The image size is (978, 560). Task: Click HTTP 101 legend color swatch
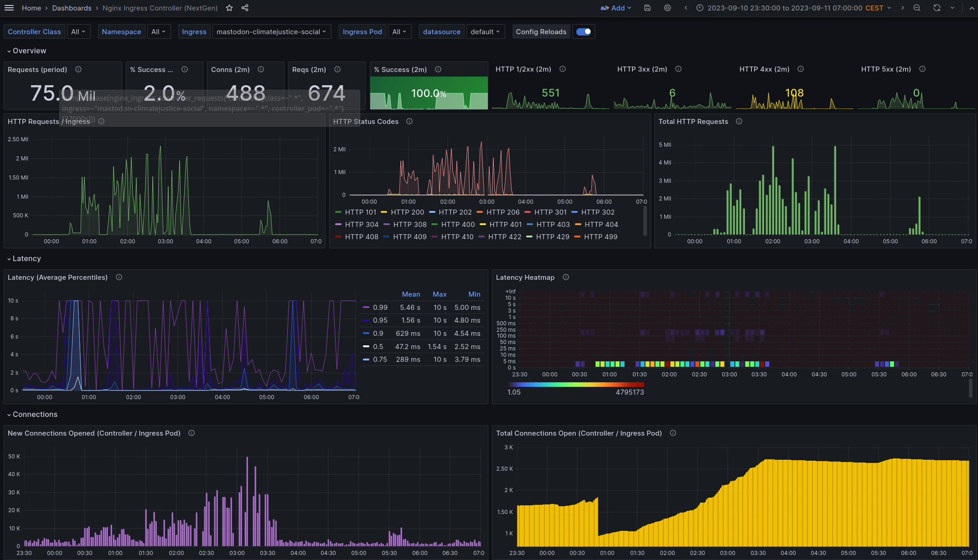point(338,212)
